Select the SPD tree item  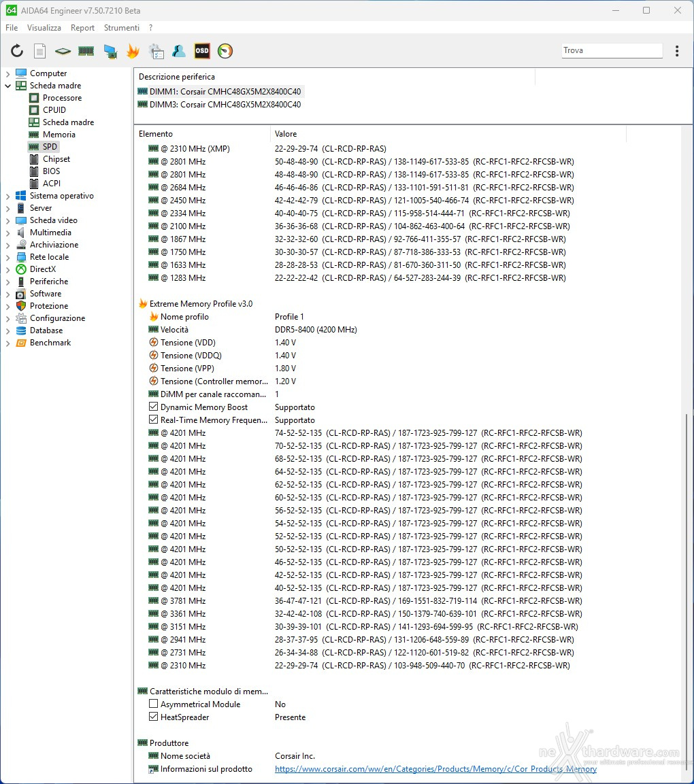(x=50, y=146)
